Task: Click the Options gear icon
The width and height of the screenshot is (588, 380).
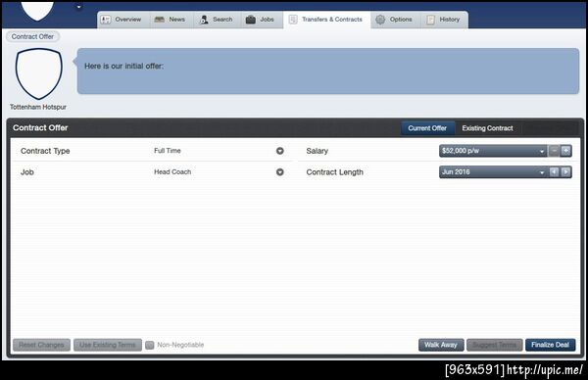Action: point(380,20)
